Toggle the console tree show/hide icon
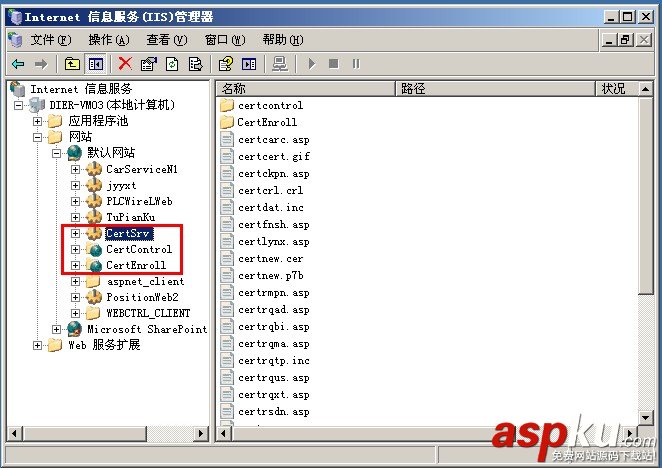 95,64
